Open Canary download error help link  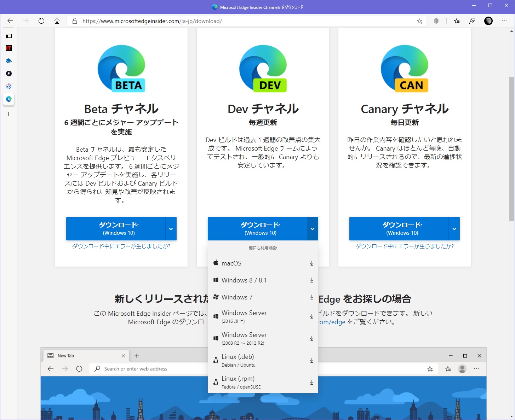[x=405, y=246]
